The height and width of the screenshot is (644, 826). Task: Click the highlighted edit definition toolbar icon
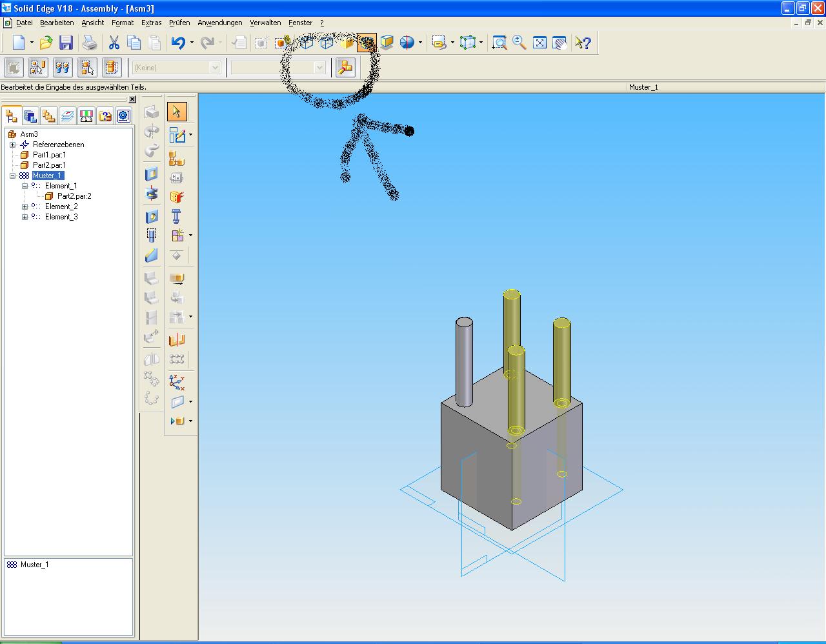367,43
